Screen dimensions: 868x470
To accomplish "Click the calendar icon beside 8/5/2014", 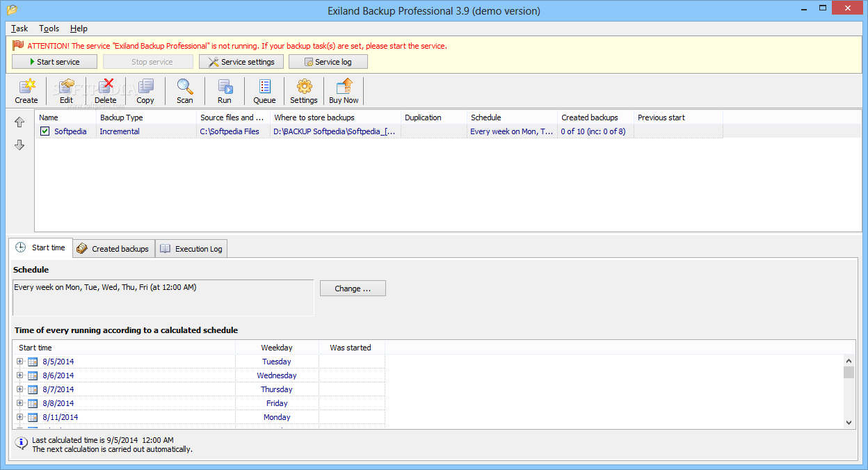I will tap(33, 362).
